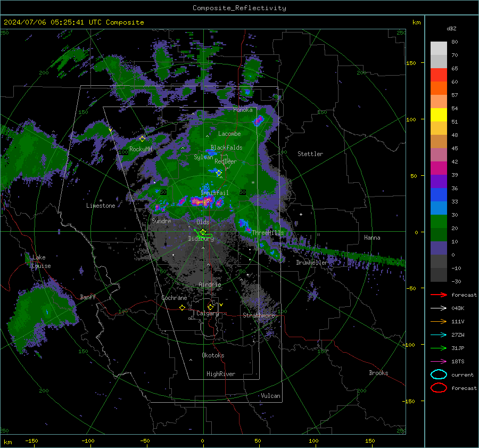Viewport: 479px width, 448px height.
Task: Click the Drumheller town label
Action: [311, 263]
